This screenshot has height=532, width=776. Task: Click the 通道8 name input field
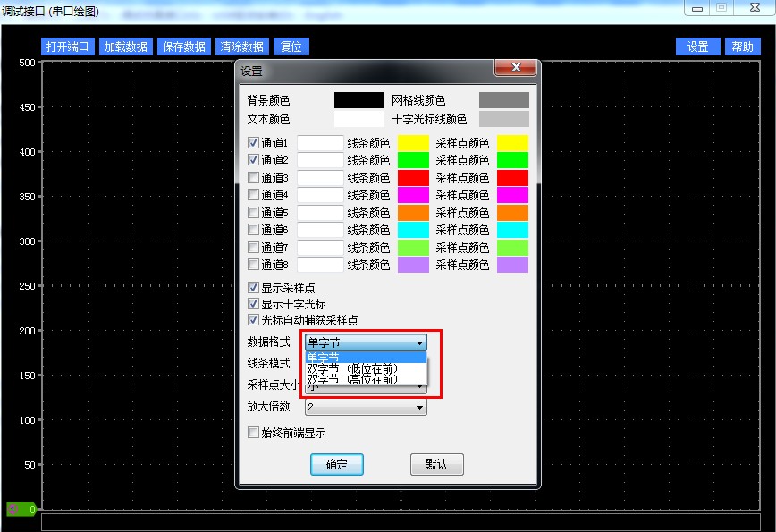click(x=320, y=265)
